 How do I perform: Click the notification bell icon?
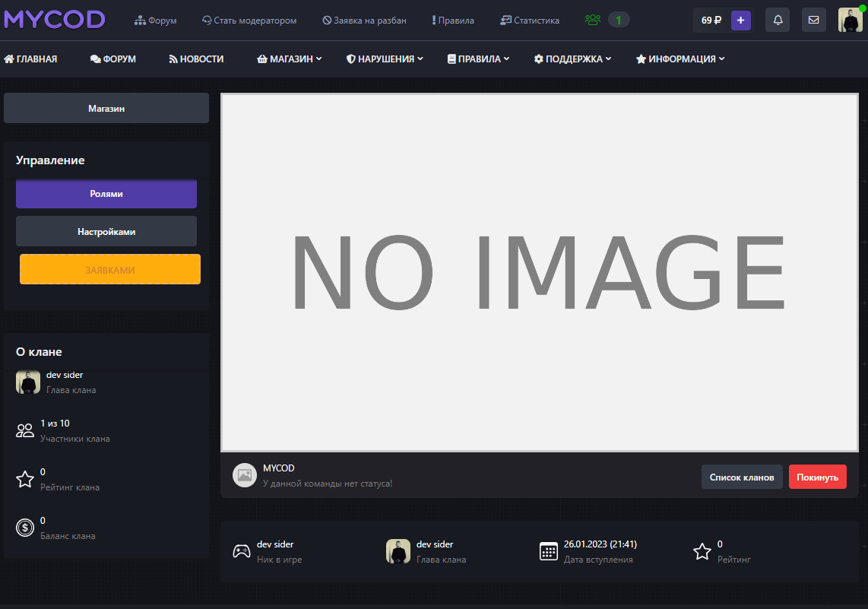(x=778, y=20)
